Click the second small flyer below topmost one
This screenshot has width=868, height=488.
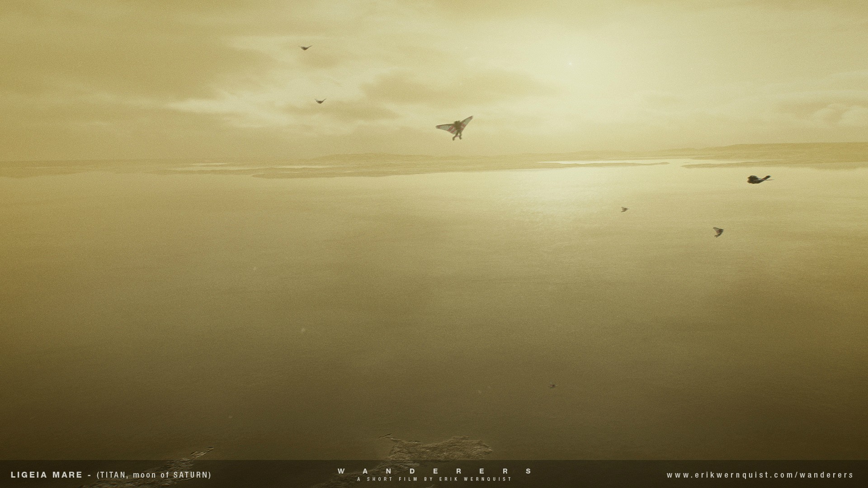click(320, 101)
